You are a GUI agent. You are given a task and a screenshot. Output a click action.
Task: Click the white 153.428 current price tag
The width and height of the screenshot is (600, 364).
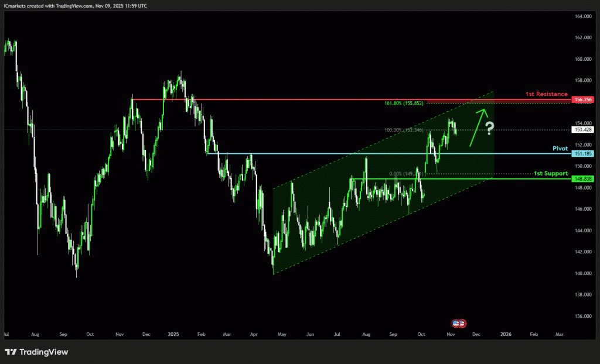584,130
